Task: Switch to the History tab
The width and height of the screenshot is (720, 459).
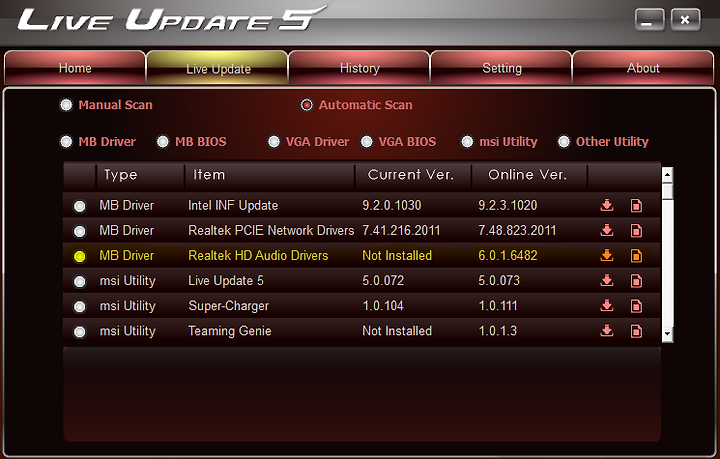Action: [x=359, y=68]
